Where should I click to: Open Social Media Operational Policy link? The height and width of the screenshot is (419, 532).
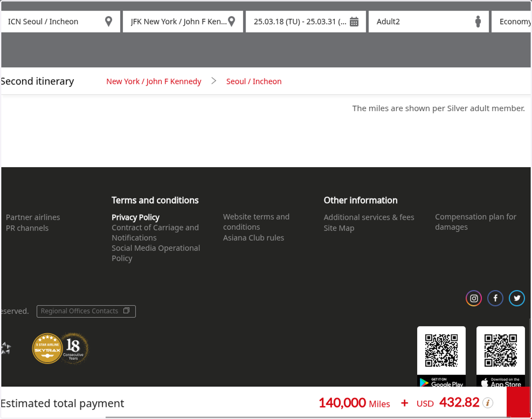coord(156,253)
